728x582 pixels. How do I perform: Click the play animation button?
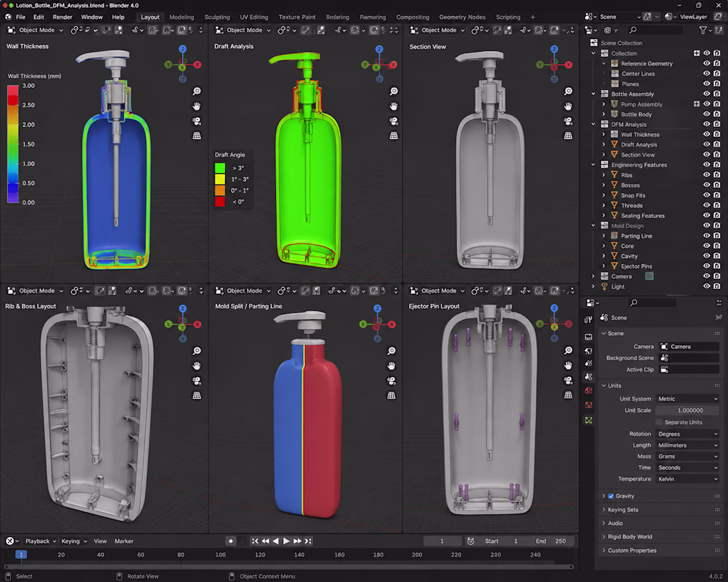point(287,541)
